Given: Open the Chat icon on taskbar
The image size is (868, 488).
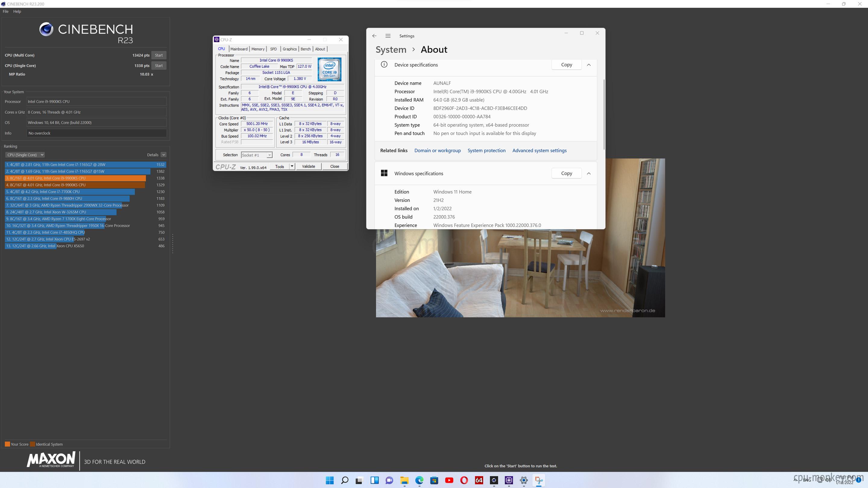Looking at the screenshot, I should pos(389,480).
